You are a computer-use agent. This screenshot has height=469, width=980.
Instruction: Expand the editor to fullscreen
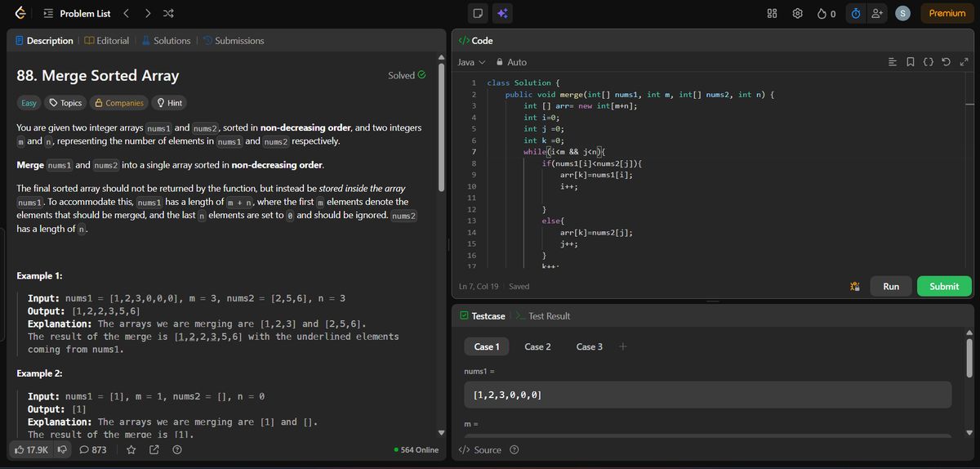(x=964, y=62)
